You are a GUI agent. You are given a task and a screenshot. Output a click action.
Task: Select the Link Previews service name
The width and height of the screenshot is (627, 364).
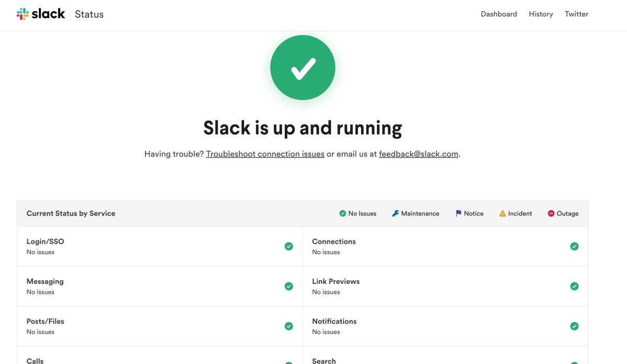(336, 281)
